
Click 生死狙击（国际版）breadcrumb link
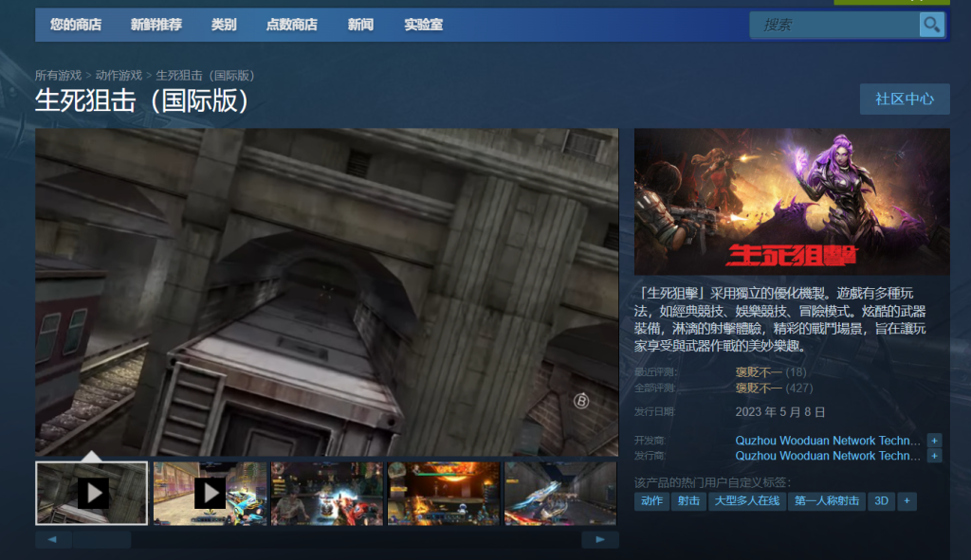[205, 76]
